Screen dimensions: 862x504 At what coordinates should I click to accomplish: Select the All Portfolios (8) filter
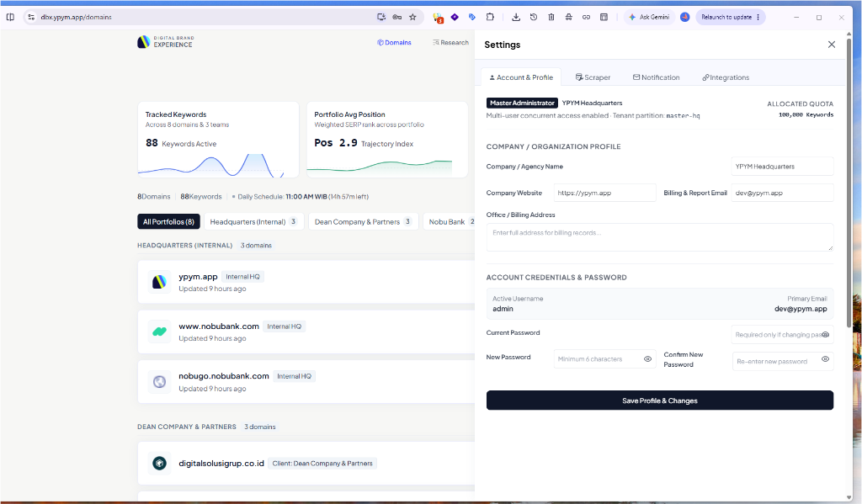point(168,221)
